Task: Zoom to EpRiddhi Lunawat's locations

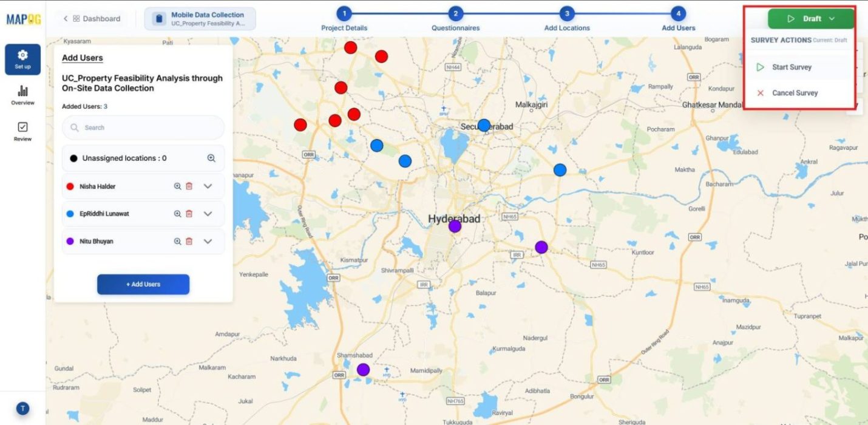Action: coord(177,214)
